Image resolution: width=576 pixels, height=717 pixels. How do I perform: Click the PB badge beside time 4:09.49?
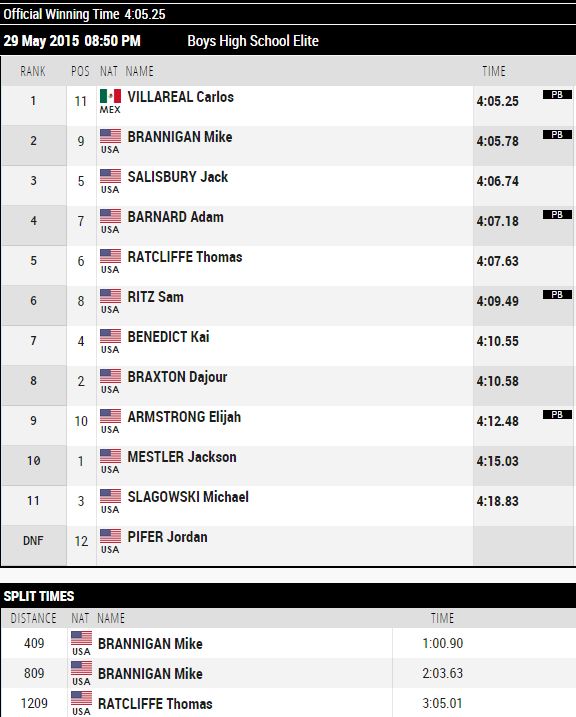[557, 294]
